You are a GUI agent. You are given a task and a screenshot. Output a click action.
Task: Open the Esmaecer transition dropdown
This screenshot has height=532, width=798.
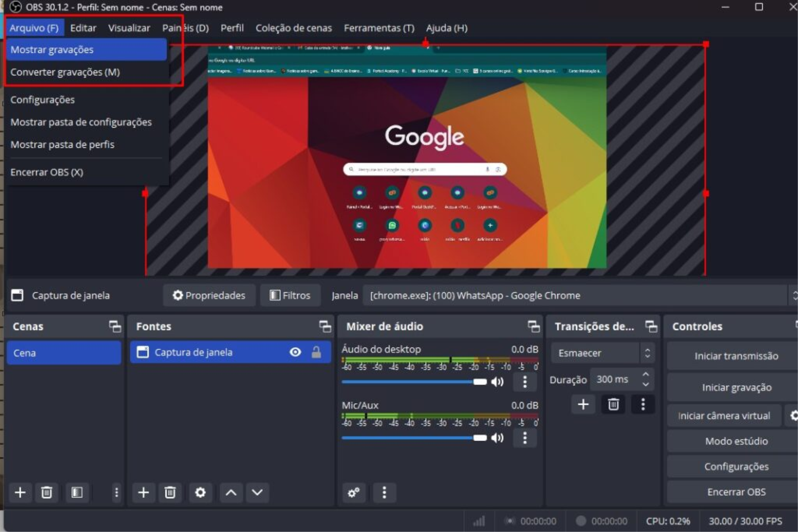click(x=603, y=353)
